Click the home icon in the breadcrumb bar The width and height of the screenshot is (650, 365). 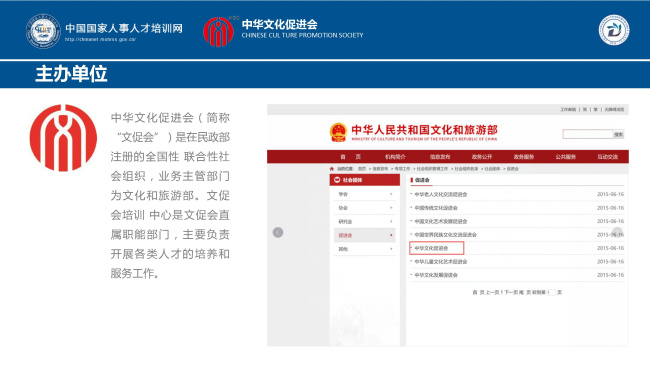point(332,169)
